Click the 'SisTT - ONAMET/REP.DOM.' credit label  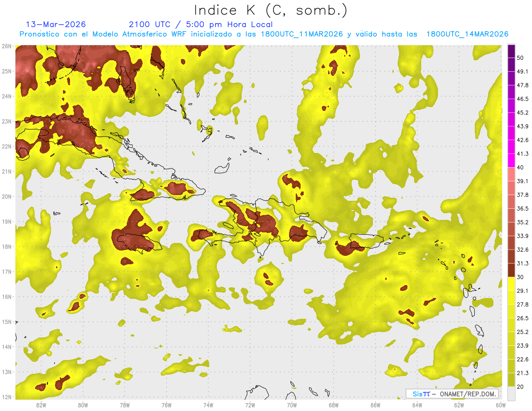(x=452, y=394)
